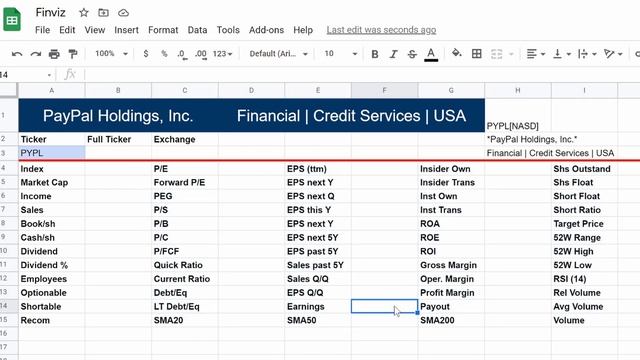Open the more number formats dropdown
640x360 pixels.
pyautogui.click(x=222, y=54)
